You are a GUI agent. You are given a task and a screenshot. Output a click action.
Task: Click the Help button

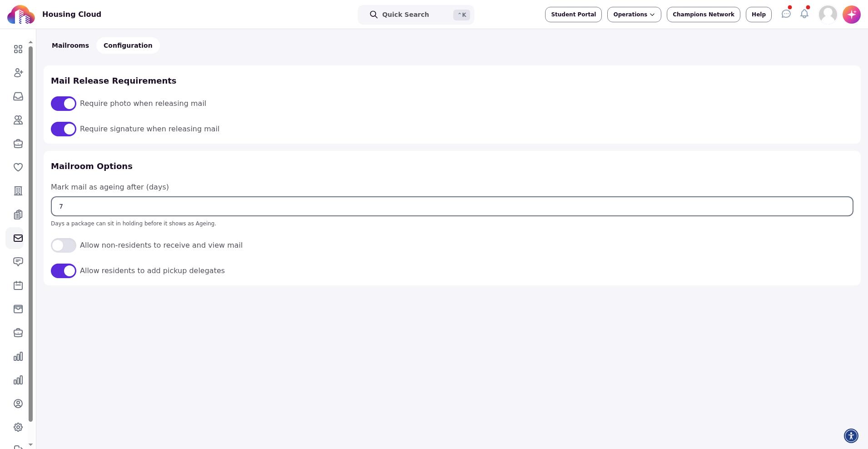(759, 15)
